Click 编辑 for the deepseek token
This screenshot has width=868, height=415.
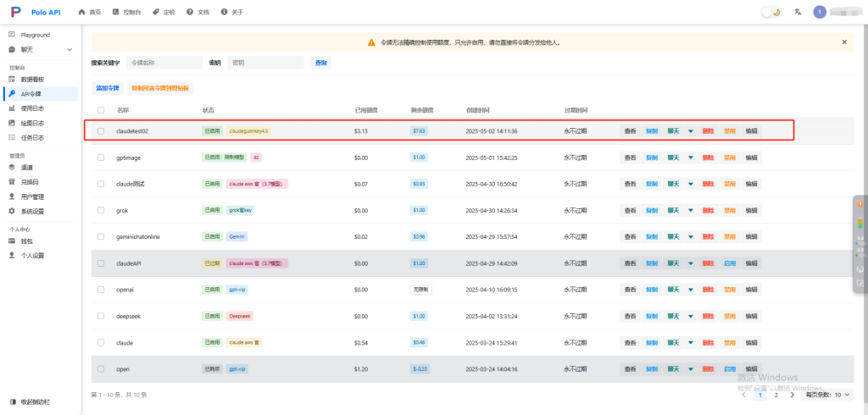pos(751,316)
